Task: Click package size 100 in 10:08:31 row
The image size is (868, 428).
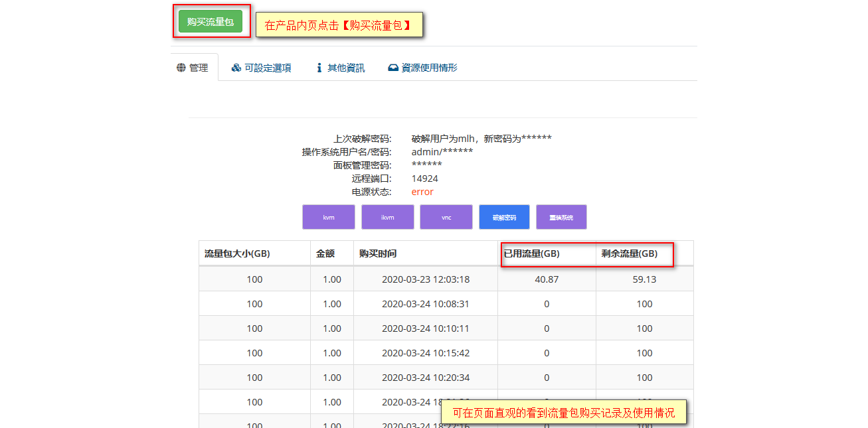Action: coord(254,304)
